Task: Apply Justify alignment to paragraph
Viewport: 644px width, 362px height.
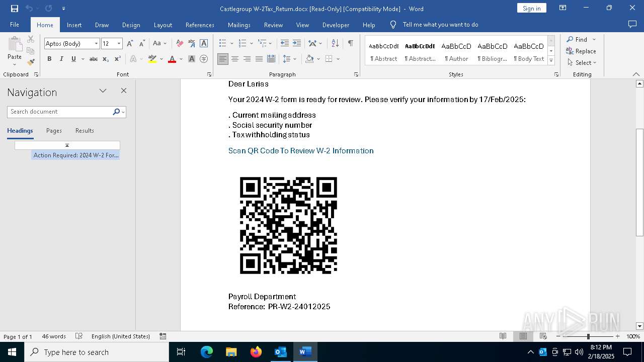Action: tap(259, 59)
